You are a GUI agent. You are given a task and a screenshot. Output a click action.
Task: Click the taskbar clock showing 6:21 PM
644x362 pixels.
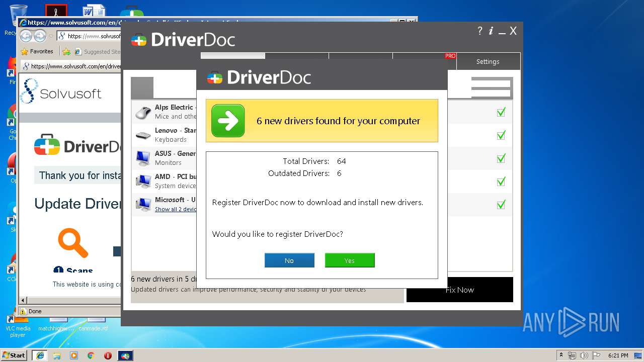point(618,355)
